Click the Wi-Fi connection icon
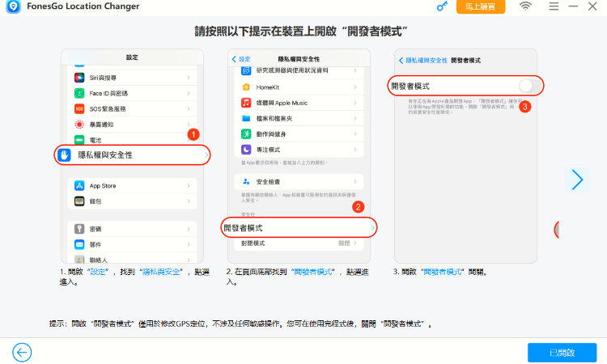 tap(525, 6)
